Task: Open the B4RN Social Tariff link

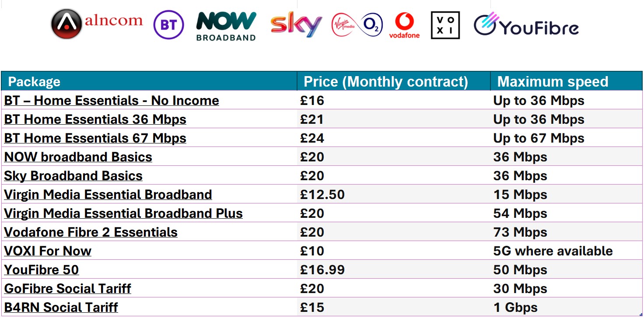Action: point(61,308)
